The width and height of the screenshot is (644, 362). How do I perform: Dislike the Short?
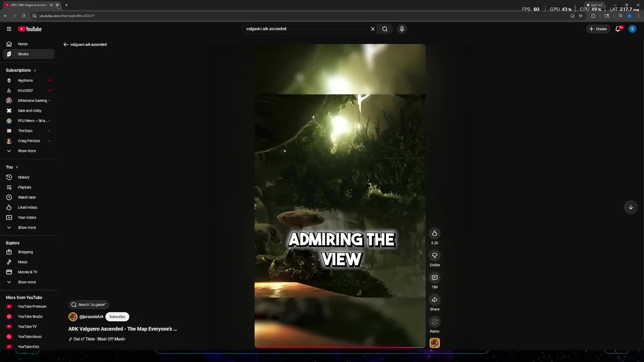pos(435,255)
